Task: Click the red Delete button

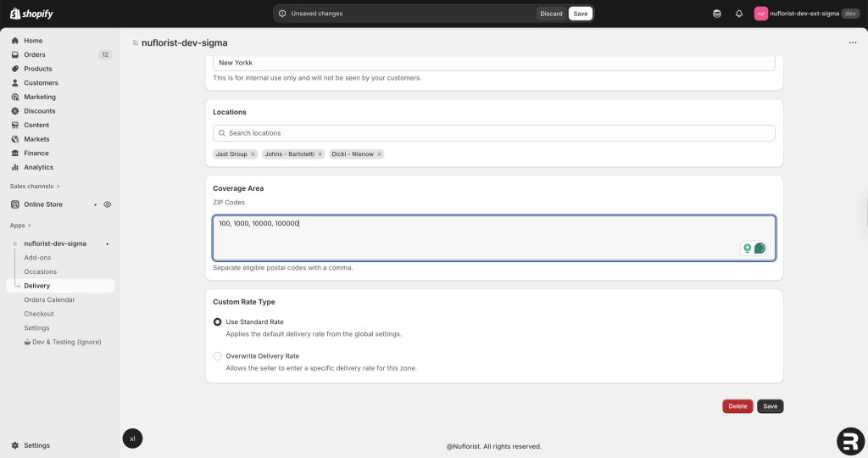Action: click(x=737, y=406)
